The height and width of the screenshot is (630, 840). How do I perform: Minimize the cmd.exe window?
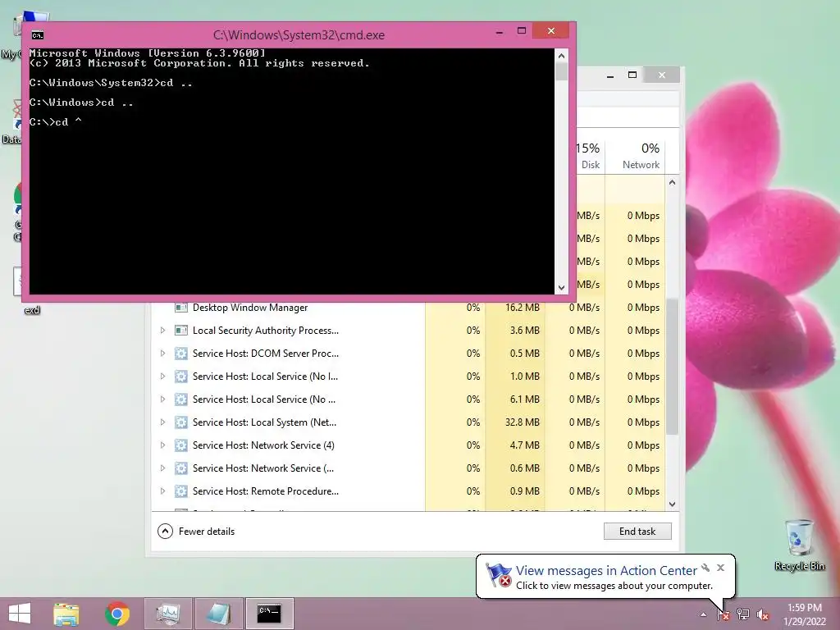[x=500, y=32]
